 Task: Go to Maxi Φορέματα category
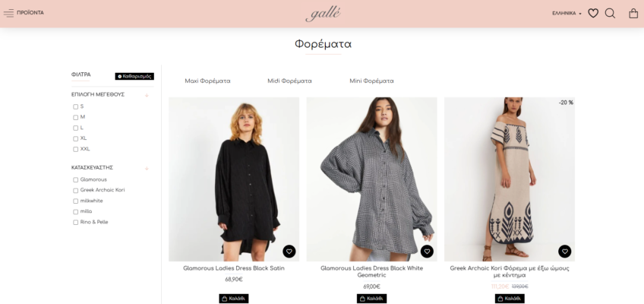coord(207,81)
